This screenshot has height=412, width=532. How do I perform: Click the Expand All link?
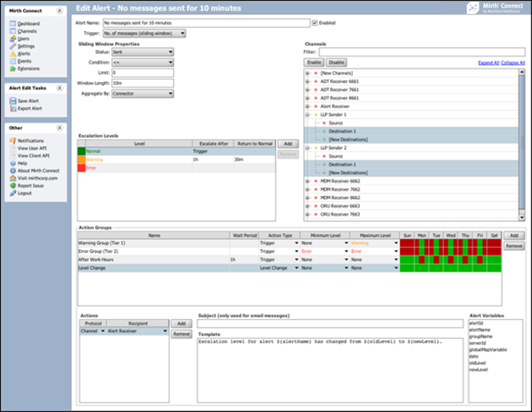pyautogui.click(x=489, y=63)
